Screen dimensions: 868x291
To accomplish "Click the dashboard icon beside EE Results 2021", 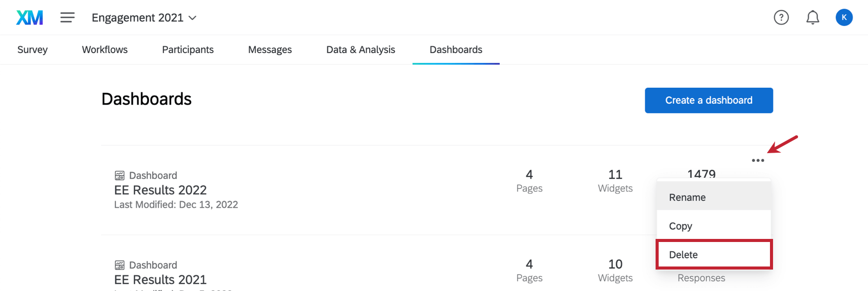I will (x=119, y=265).
